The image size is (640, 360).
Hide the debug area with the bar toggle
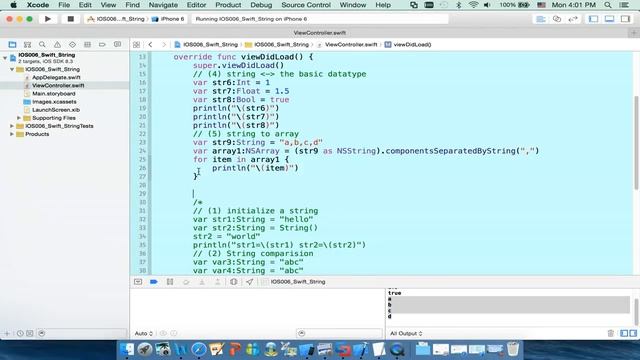[138, 282]
